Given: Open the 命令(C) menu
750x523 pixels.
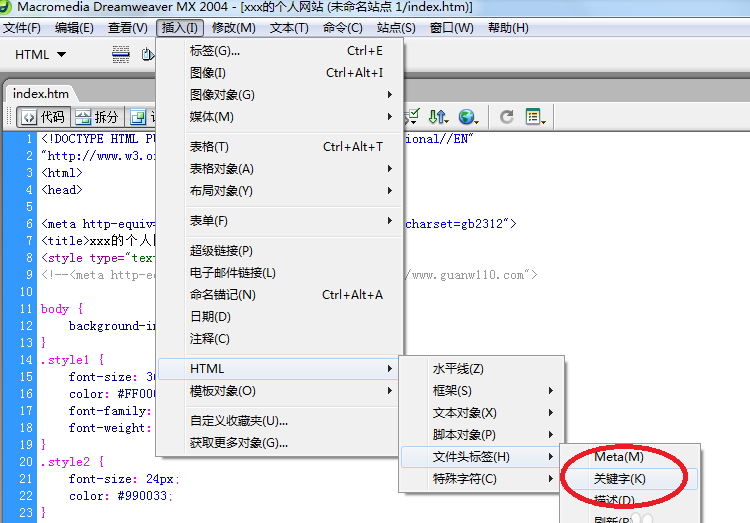Looking at the screenshot, I should (x=342, y=28).
